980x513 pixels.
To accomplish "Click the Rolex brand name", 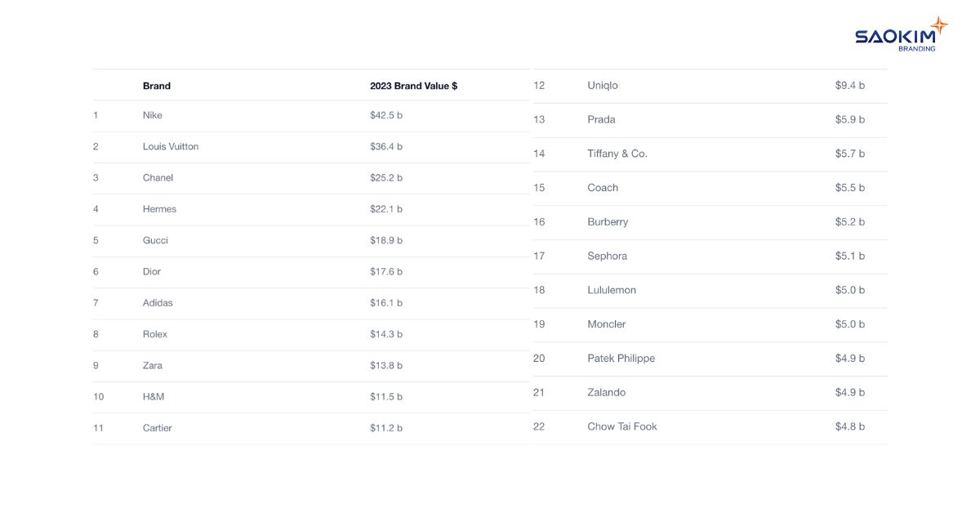I will 155,334.
